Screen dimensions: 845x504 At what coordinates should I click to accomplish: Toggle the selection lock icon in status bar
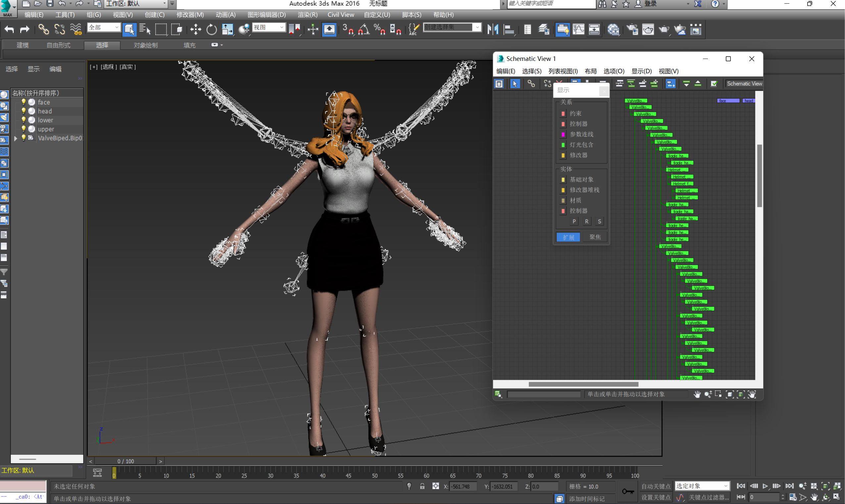tap(422, 486)
